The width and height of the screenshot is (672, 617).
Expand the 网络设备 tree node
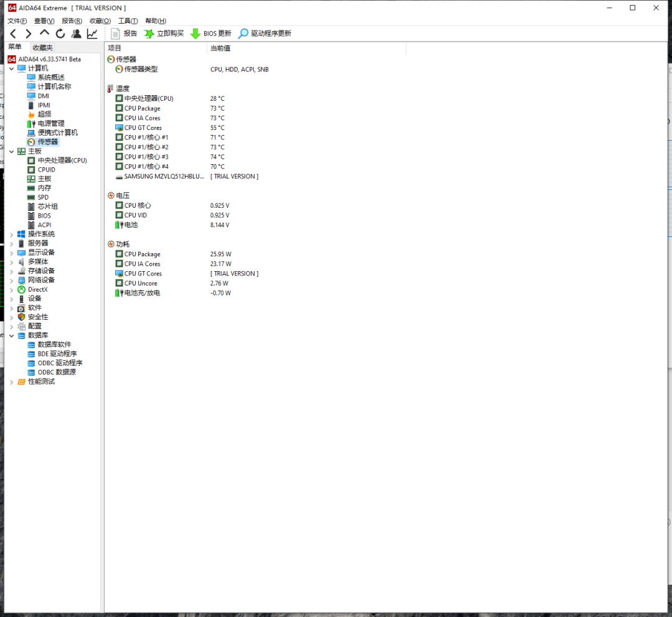tap(12, 281)
